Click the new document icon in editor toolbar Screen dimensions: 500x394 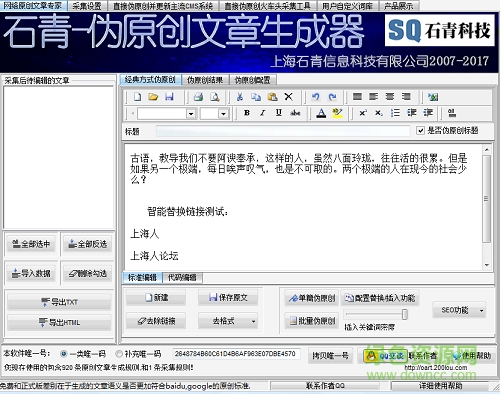137,97
